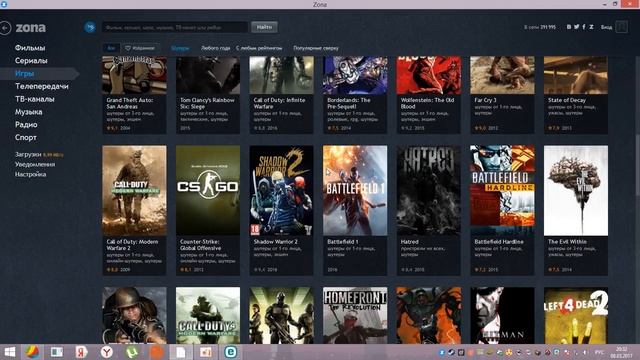Image resolution: width=640 pixels, height=360 pixels.
Task: Open the State of Decay card
Action: coord(576,95)
